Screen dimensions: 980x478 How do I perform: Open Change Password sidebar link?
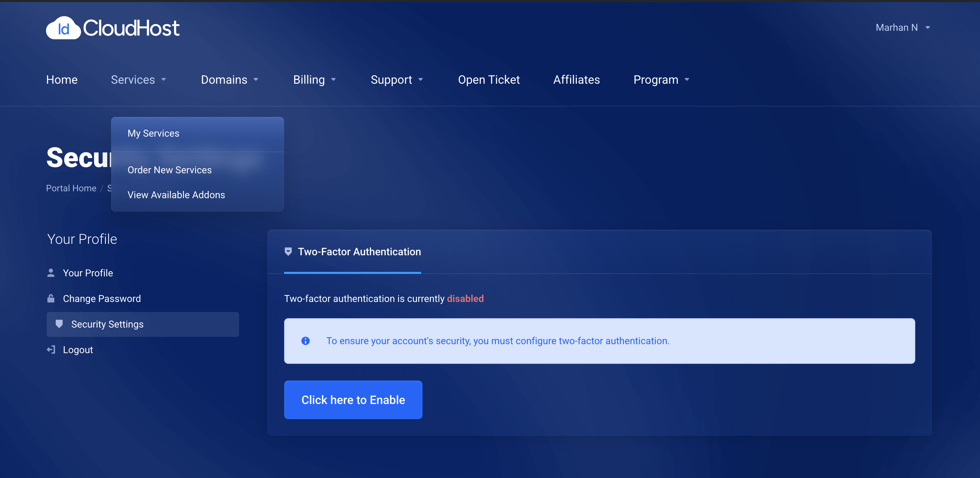pyautogui.click(x=102, y=298)
